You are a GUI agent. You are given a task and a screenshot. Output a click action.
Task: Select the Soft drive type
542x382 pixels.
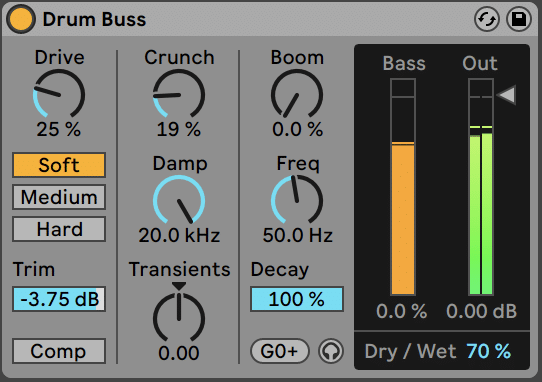pos(59,165)
